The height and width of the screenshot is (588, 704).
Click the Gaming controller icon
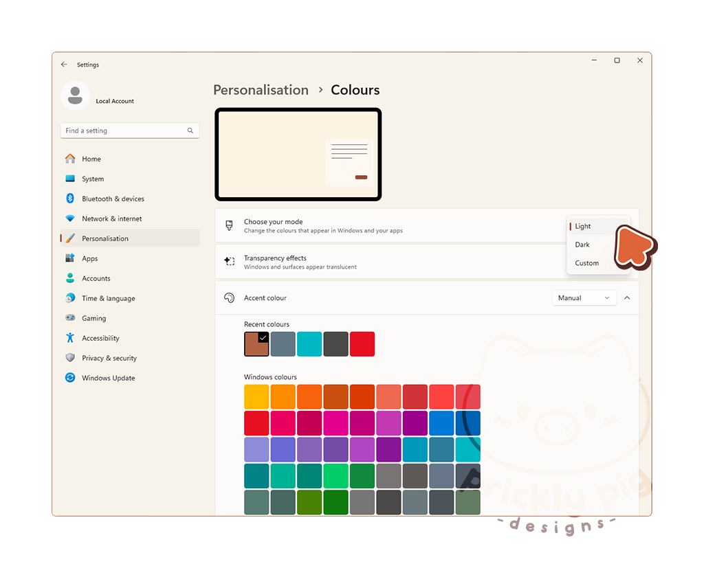[x=70, y=317]
